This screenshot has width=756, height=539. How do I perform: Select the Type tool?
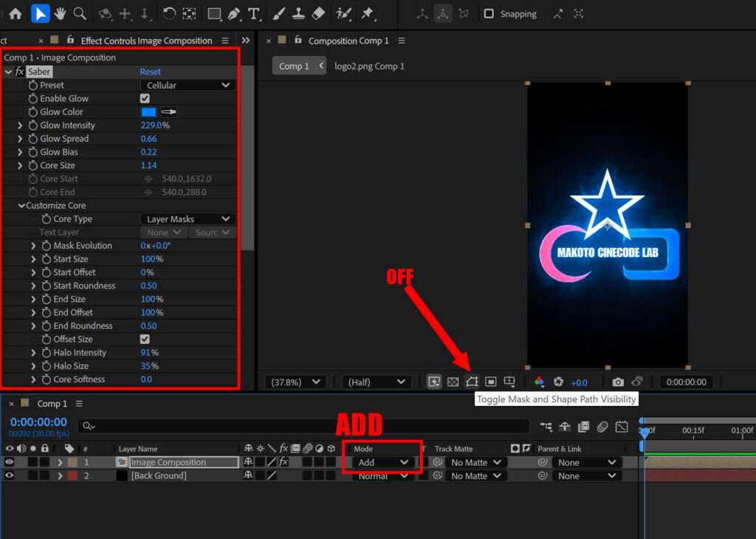(x=254, y=13)
